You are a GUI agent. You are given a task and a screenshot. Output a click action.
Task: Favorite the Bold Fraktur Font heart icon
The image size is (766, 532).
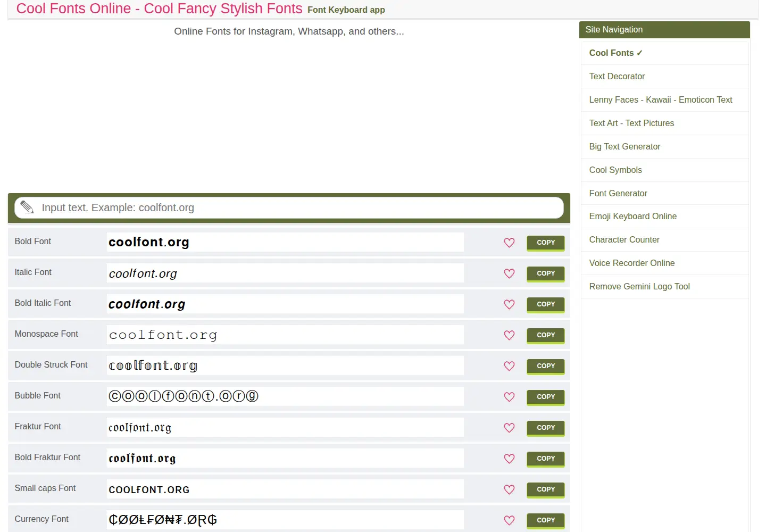(x=509, y=459)
